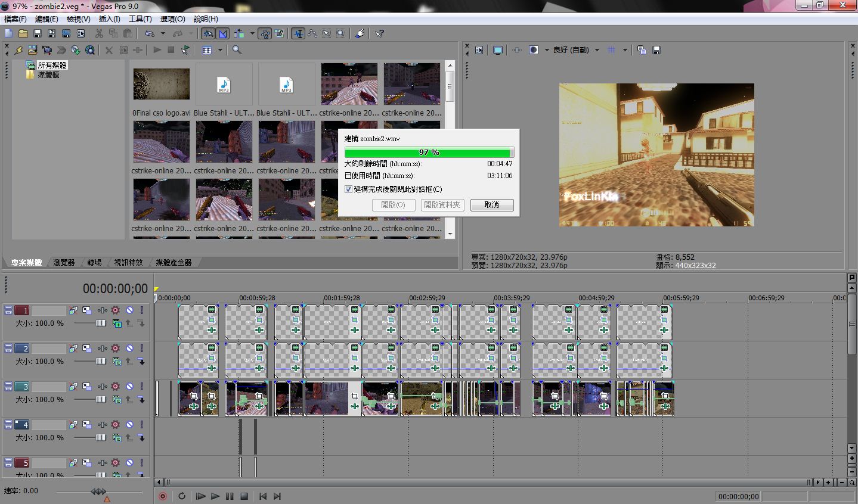Solo track 3 with the exclamation icon
Screen dimensions: 858x504
pos(142,387)
